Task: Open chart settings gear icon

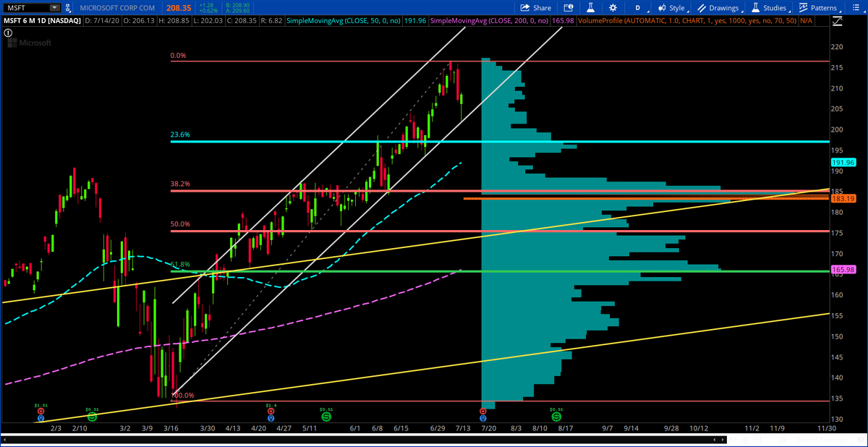Action: click(613, 8)
